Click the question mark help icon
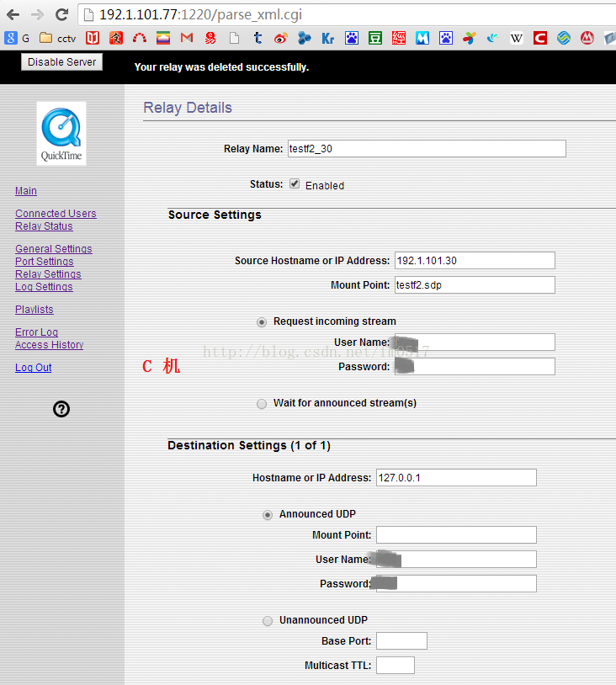This screenshot has width=616, height=685. (61, 409)
